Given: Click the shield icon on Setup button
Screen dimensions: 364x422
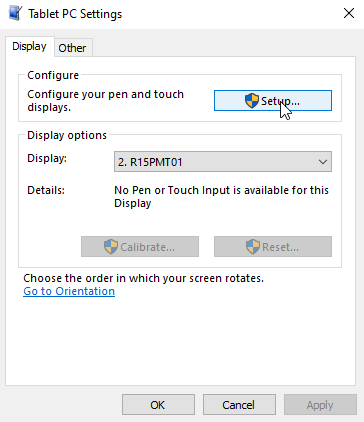Looking at the screenshot, I should pyautogui.click(x=252, y=101).
